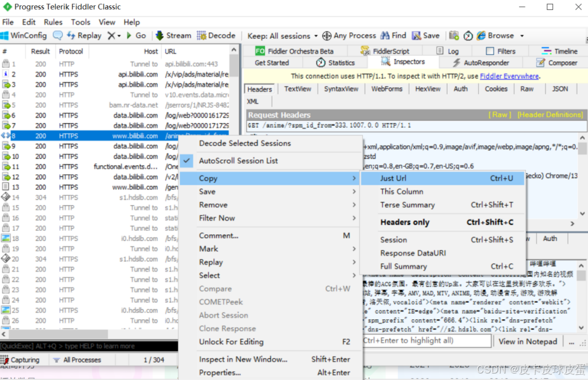Viewport: 588px width, 380px height.
Task: Open the Fiddler Everywhere link
Action: coord(509,76)
